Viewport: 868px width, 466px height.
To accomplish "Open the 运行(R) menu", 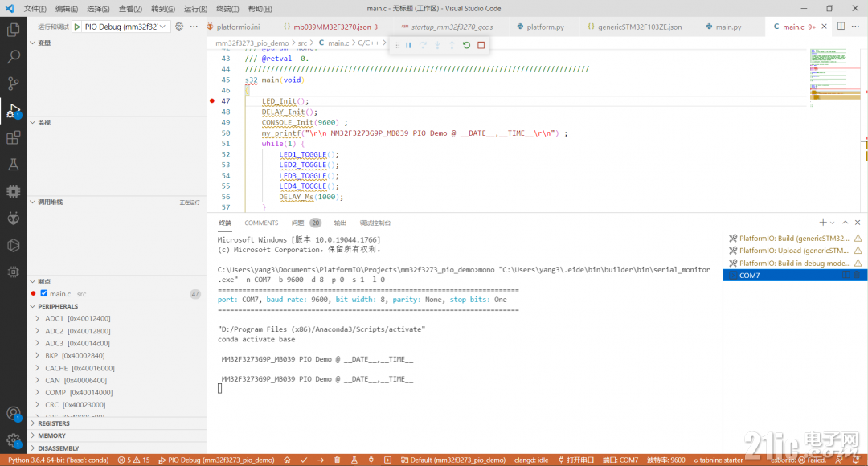I will [x=195, y=9].
